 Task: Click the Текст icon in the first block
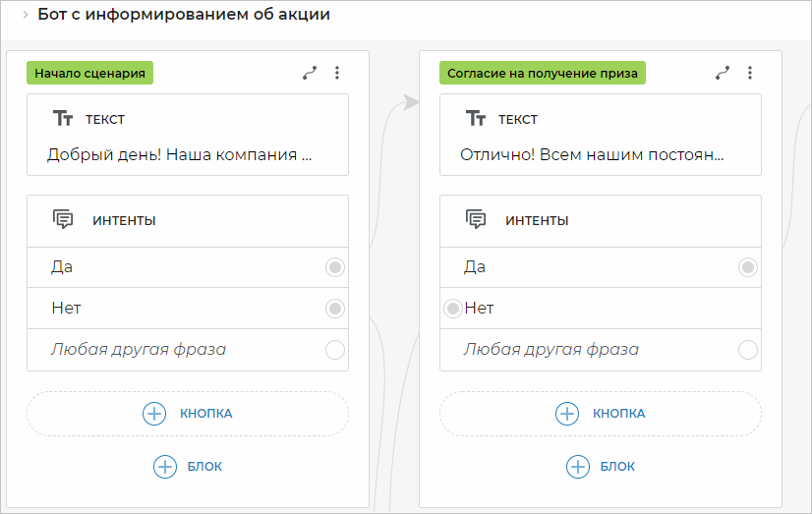click(x=63, y=119)
